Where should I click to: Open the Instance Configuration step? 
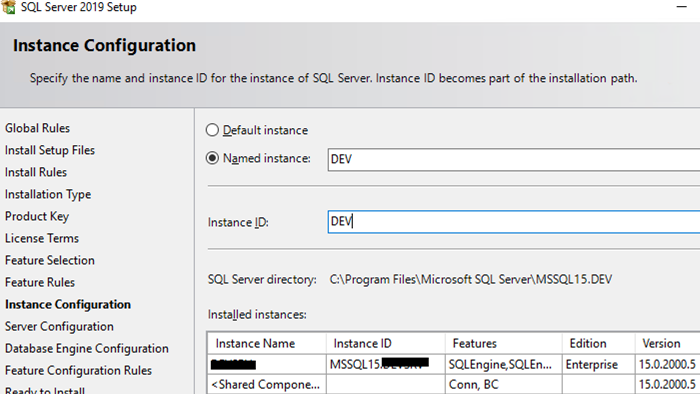[68, 304]
